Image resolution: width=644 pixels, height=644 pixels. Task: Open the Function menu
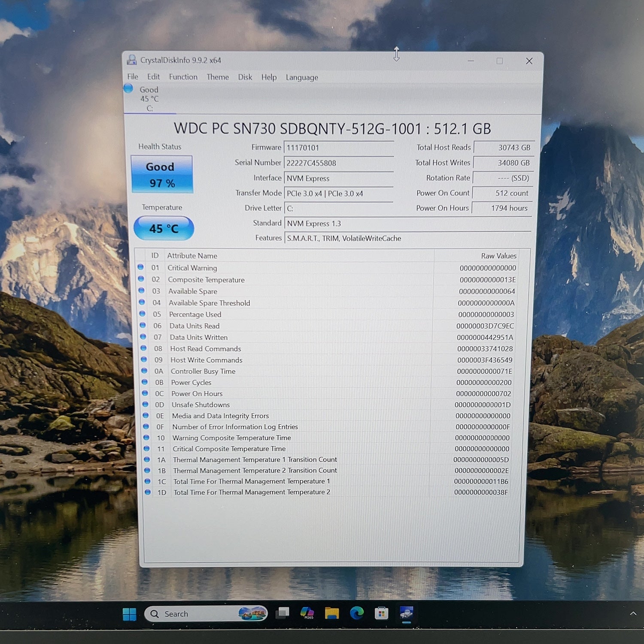(x=183, y=77)
